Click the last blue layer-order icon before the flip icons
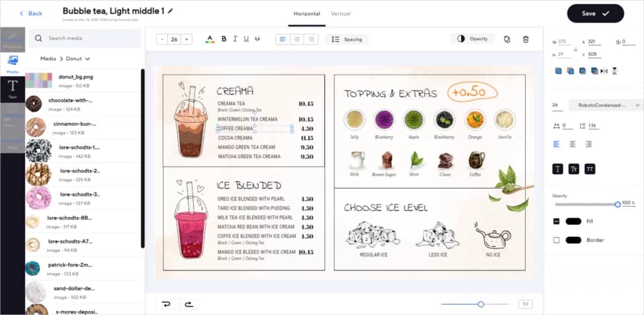The width and height of the screenshot is (644, 315). click(594, 71)
